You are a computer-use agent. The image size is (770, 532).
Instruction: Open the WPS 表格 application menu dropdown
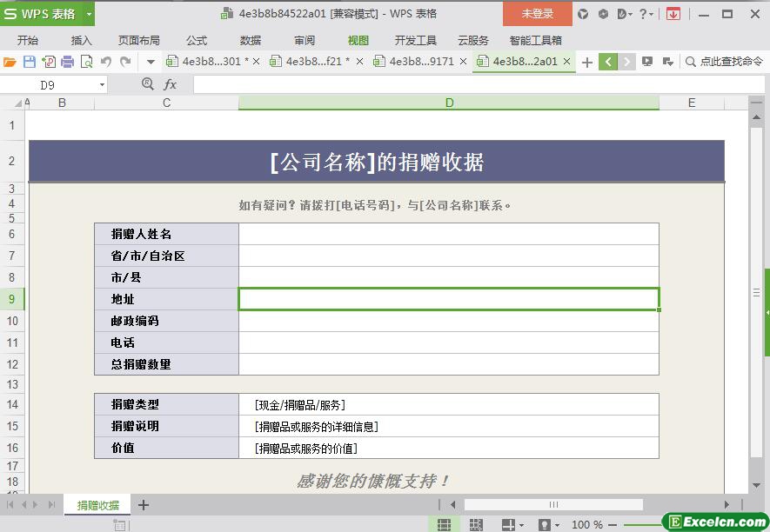pyautogui.click(x=89, y=14)
